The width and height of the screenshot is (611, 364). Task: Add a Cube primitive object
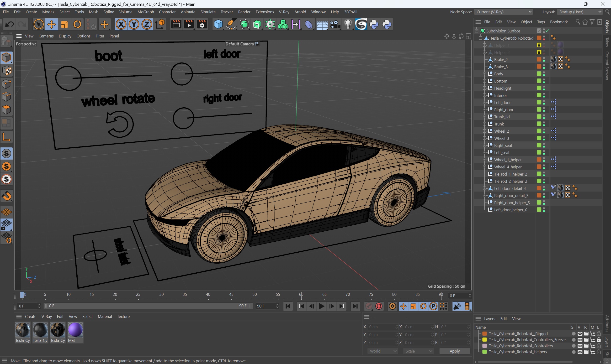coord(218,24)
